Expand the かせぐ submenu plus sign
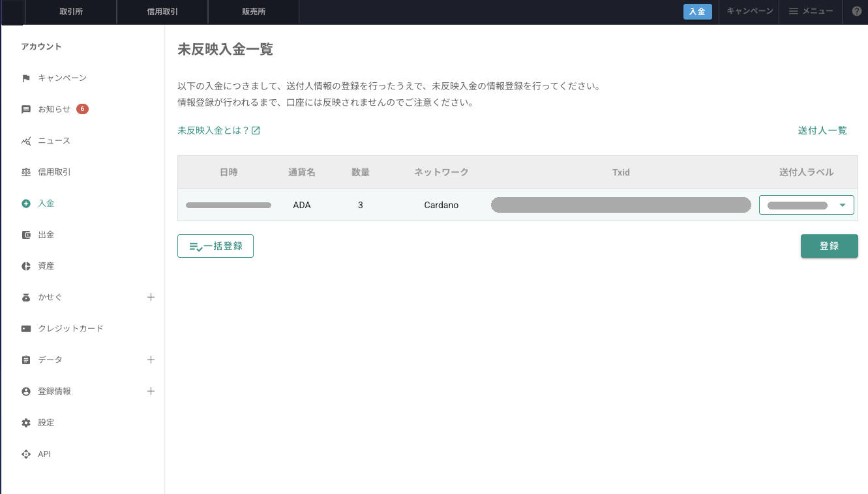This screenshot has height=494, width=868. pos(151,297)
